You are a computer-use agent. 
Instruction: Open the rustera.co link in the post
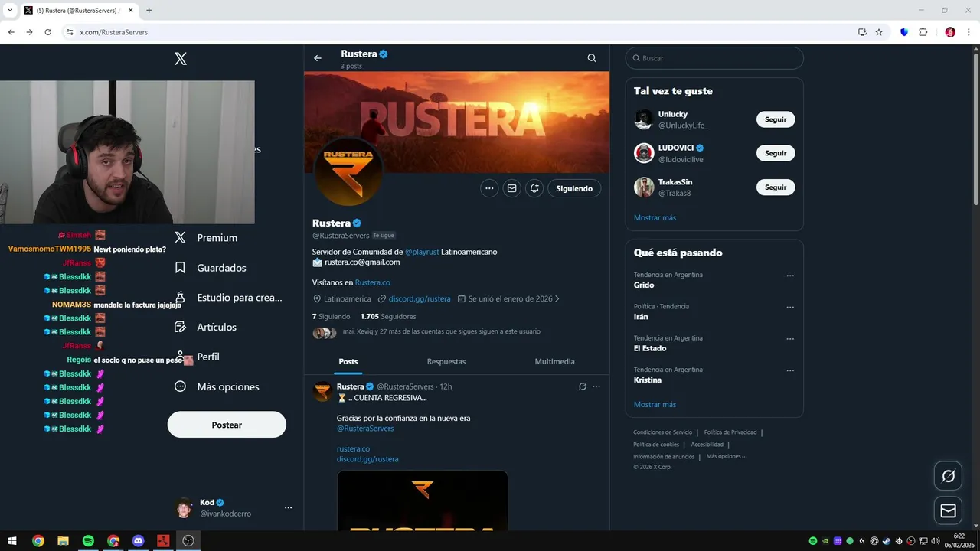tap(353, 449)
